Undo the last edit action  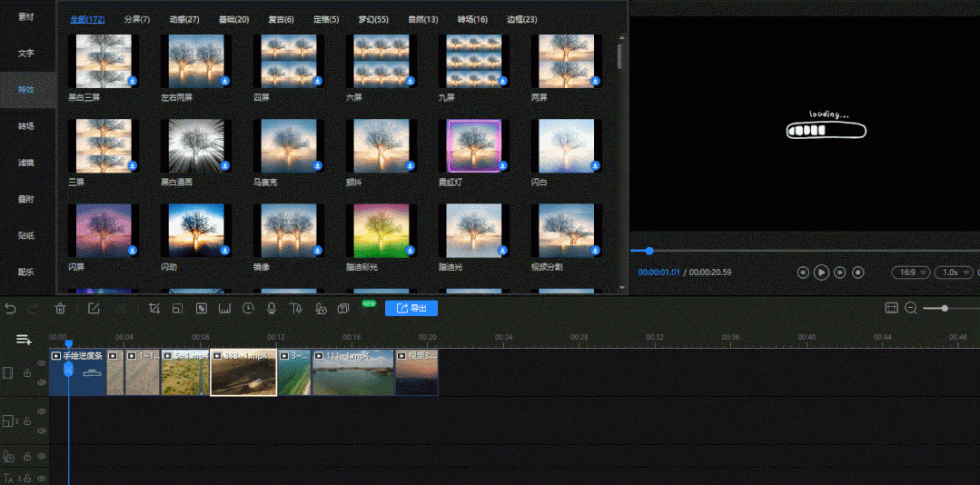pyautogui.click(x=10, y=308)
